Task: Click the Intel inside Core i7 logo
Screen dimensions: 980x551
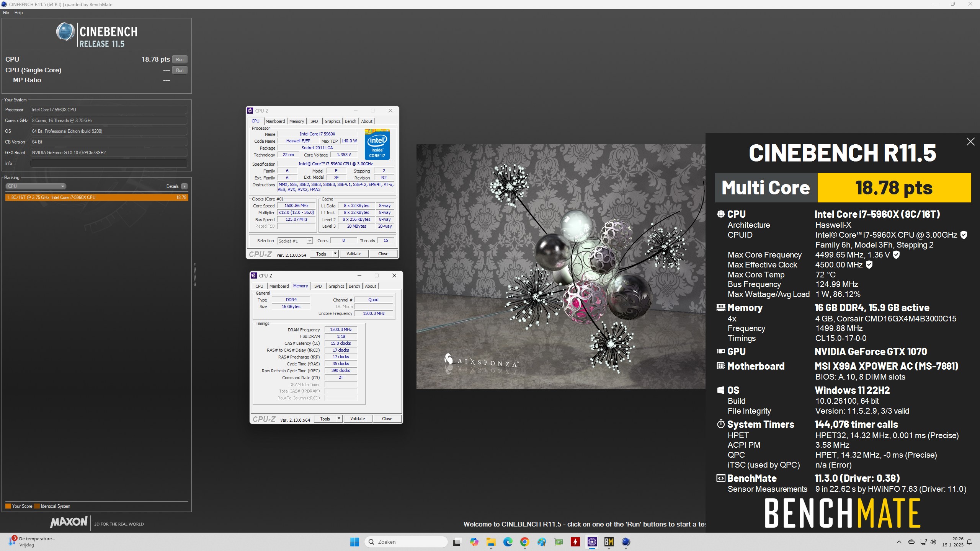Action: [377, 145]
